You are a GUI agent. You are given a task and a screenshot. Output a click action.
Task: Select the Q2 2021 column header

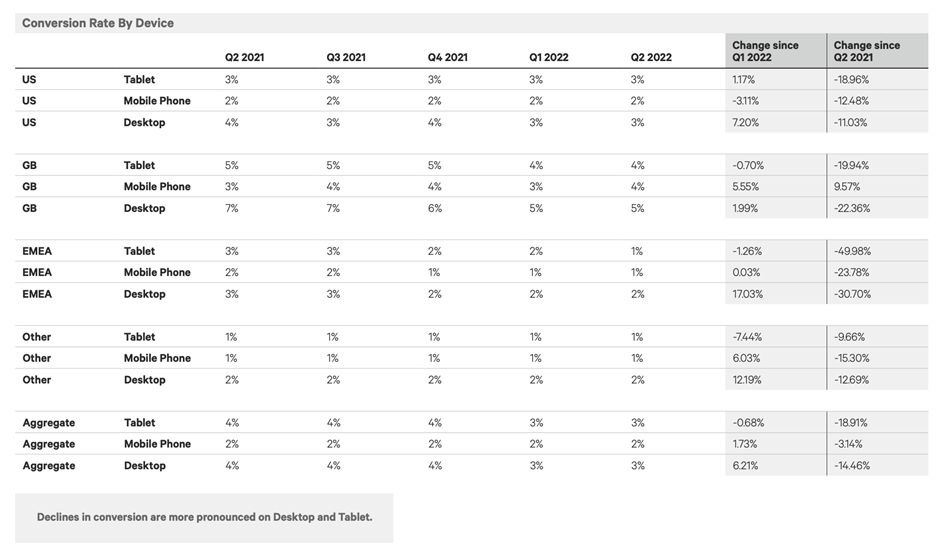(x=244, y=58)
